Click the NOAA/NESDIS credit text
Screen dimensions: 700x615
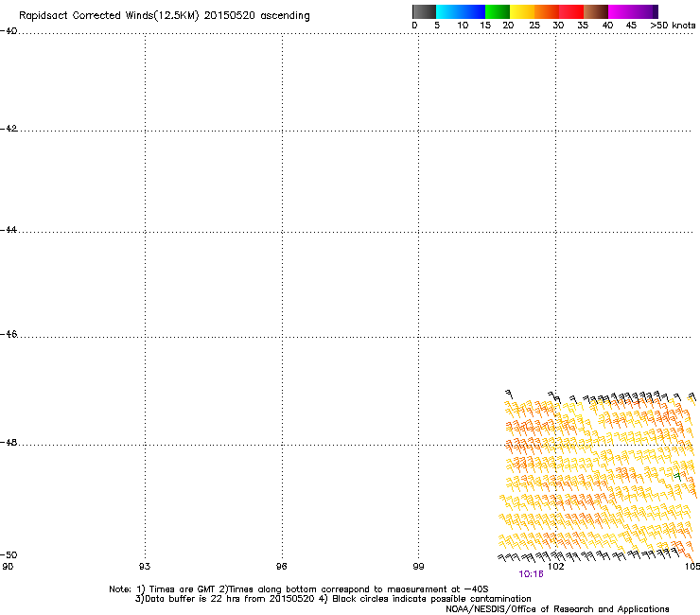557,609
